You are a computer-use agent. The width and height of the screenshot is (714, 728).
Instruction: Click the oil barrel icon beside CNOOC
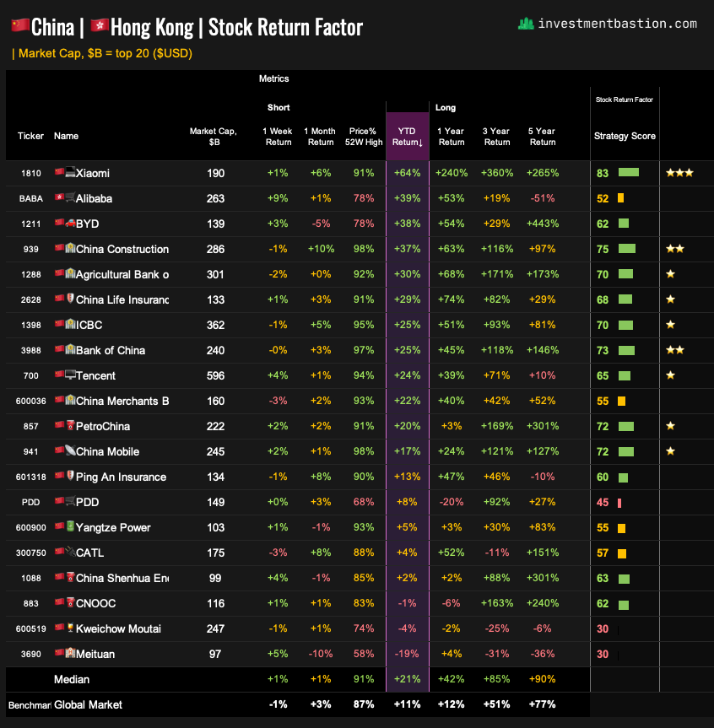70,602
